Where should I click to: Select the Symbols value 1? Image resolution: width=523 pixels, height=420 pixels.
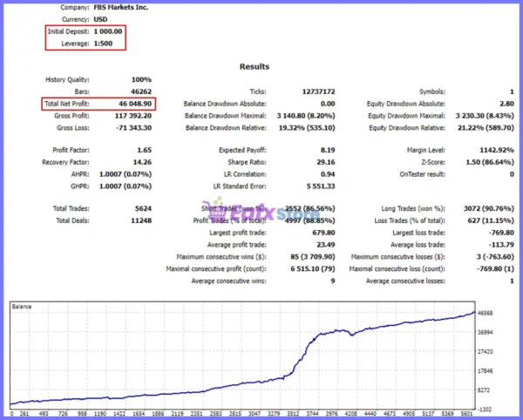coord(512,91)
